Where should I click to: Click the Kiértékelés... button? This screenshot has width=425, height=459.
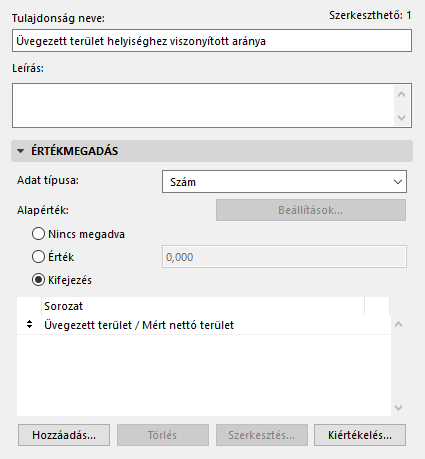(360, 435)
